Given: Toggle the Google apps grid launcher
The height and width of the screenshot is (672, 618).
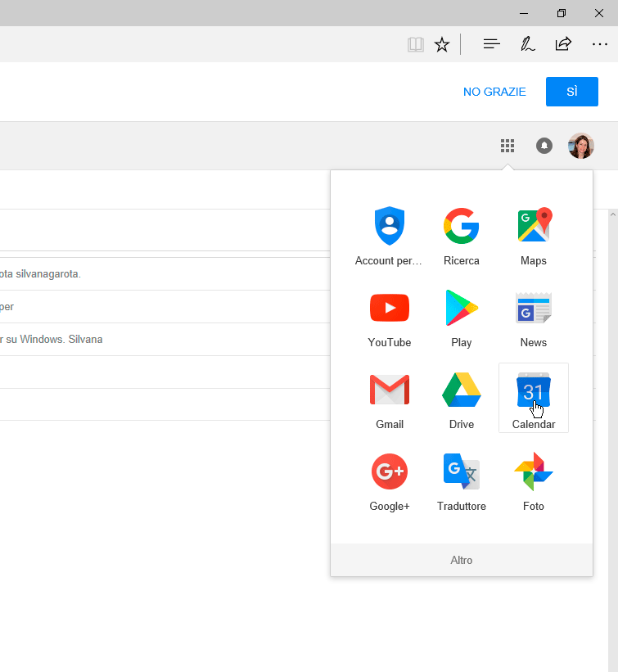Looking at the screenshot, I should (x=507, y=146).
